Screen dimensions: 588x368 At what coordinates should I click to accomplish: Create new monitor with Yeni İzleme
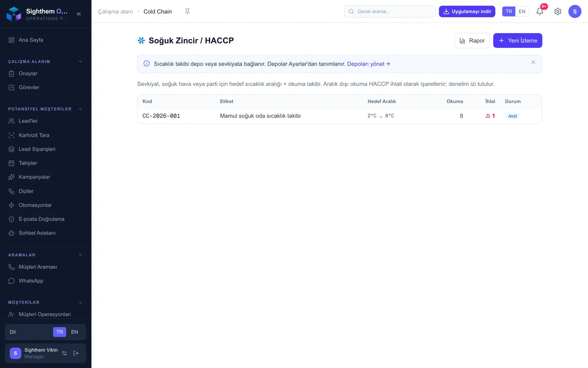(517, 40)
